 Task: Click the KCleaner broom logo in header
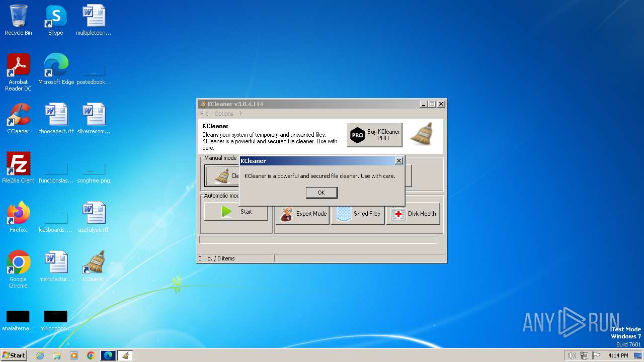coord(422,134)
